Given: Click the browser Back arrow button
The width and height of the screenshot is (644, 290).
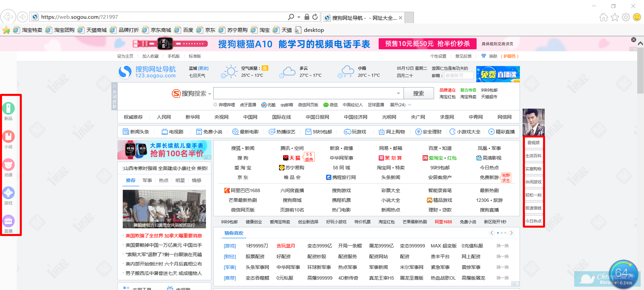Looking at the screenshot, I should pos(8,16).
